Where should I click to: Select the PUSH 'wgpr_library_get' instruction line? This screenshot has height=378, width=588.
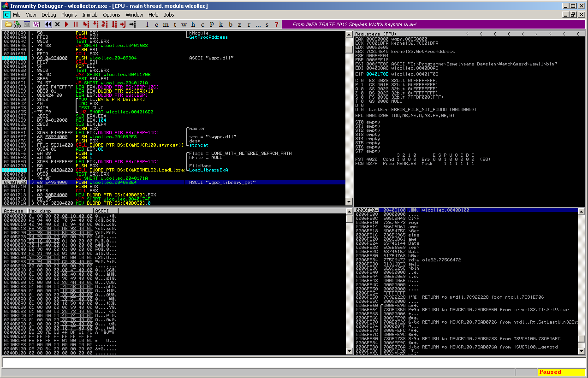pos(174,182)
